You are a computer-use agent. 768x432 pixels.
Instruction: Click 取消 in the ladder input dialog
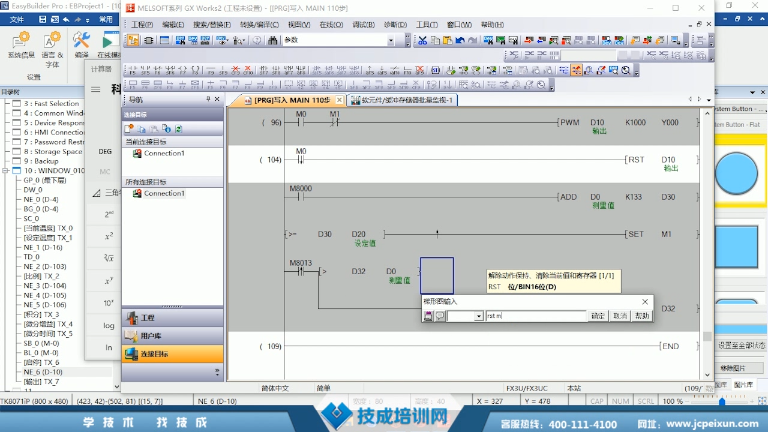620,316
